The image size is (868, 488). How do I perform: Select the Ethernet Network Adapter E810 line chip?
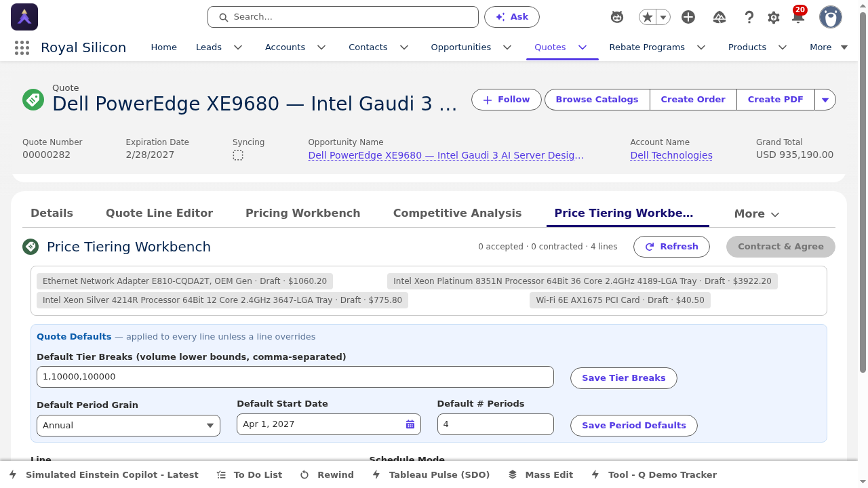tap(184, 281)
